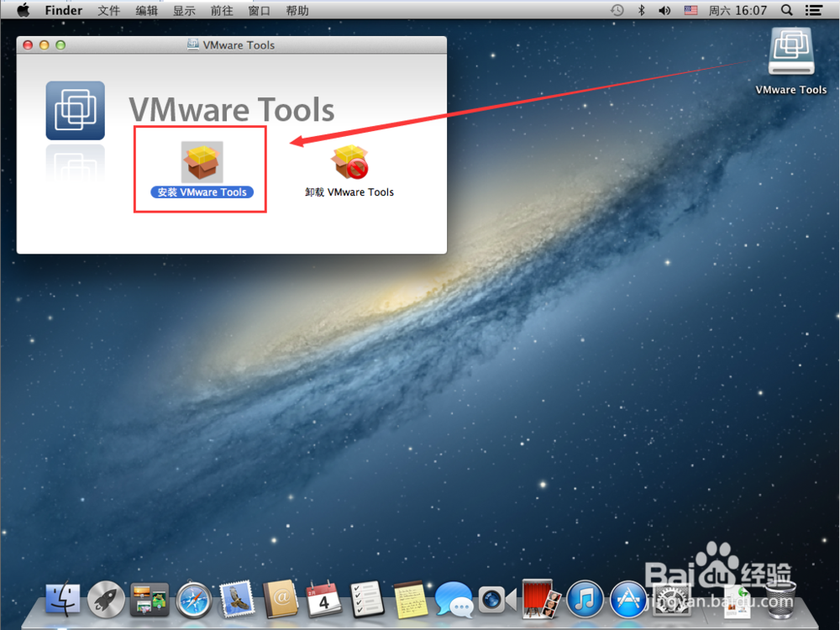This screenshot has height=630, width=840.
Task: Open Launchpad rocket icon in Dock
Action: (106, 600)
